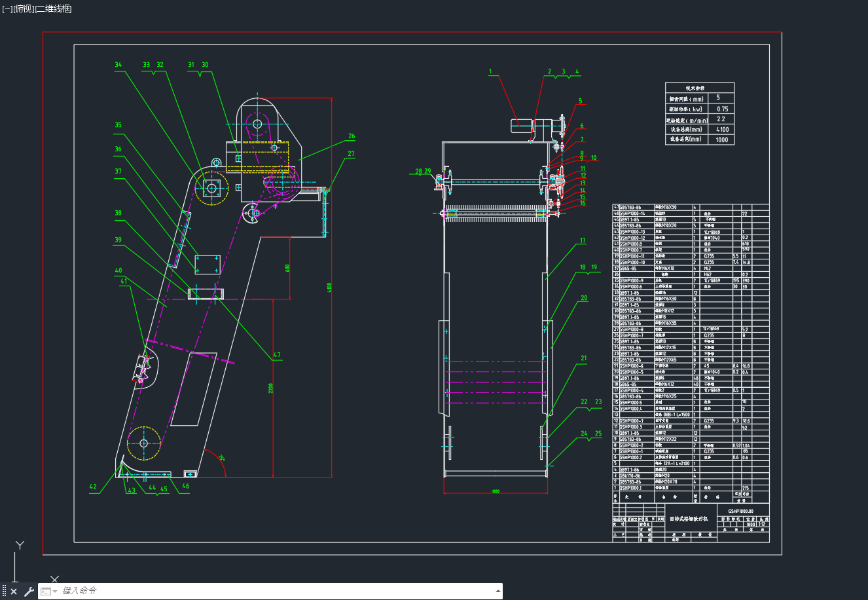868x600 pixels.
Task: Select callout 47 near the side view
Action: tap(277, 355)
